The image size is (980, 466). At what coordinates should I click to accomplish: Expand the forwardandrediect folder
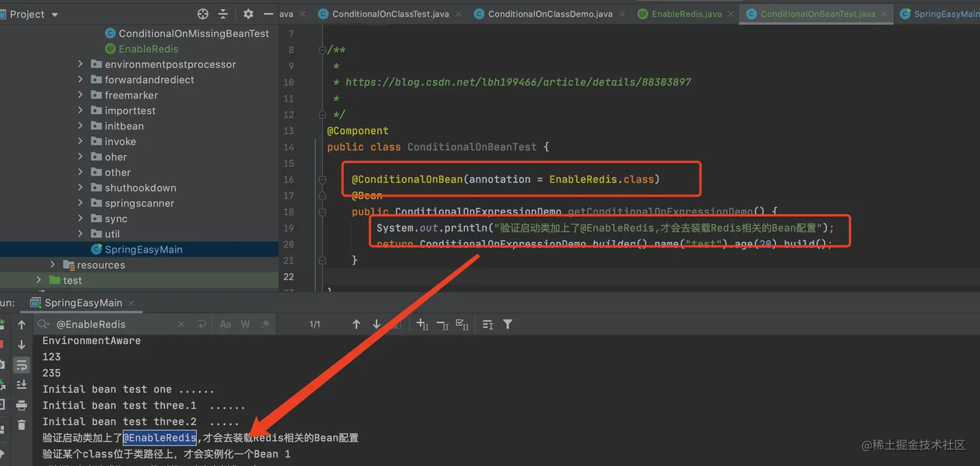80,80
